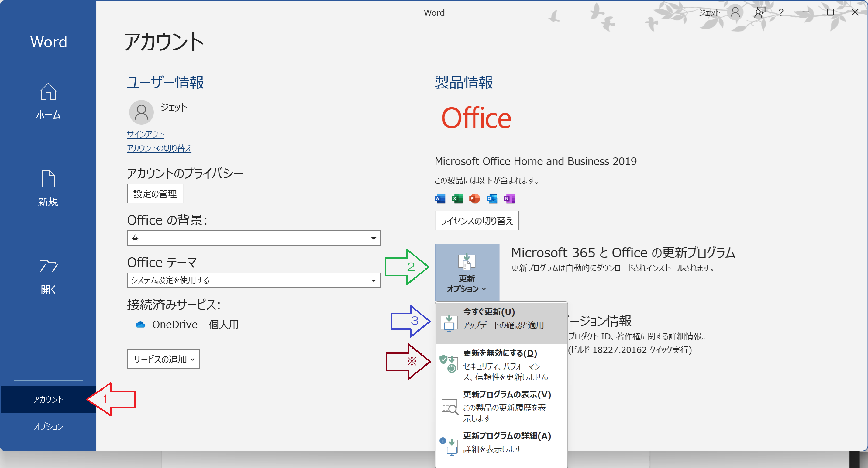Click the OneDrive cloud icon
Image resolution: width=868 pixels, height=468 pixels.
140,325
